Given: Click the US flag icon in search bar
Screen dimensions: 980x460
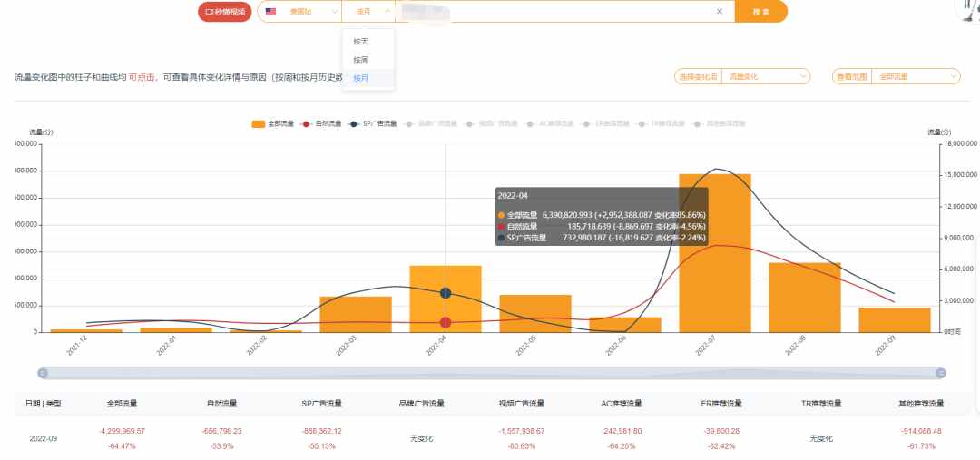Looking at the screenshot, I should (x=270, y=11).
